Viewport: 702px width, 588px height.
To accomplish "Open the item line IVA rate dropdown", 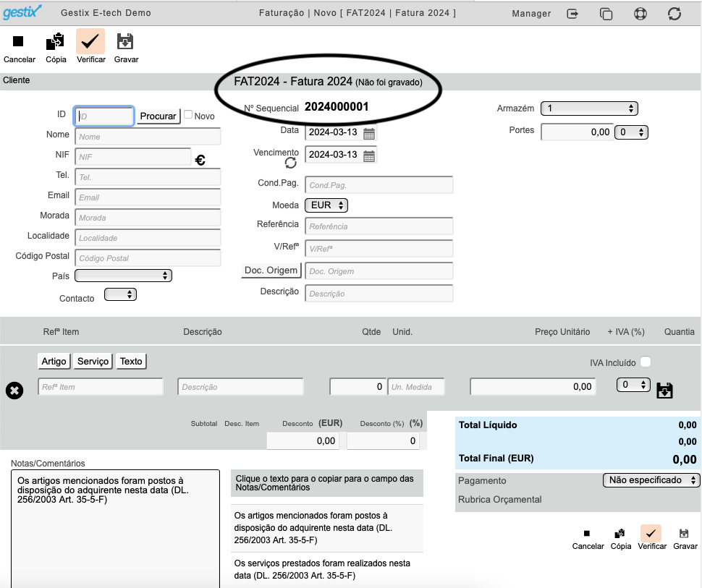I will tap(633, 385).
